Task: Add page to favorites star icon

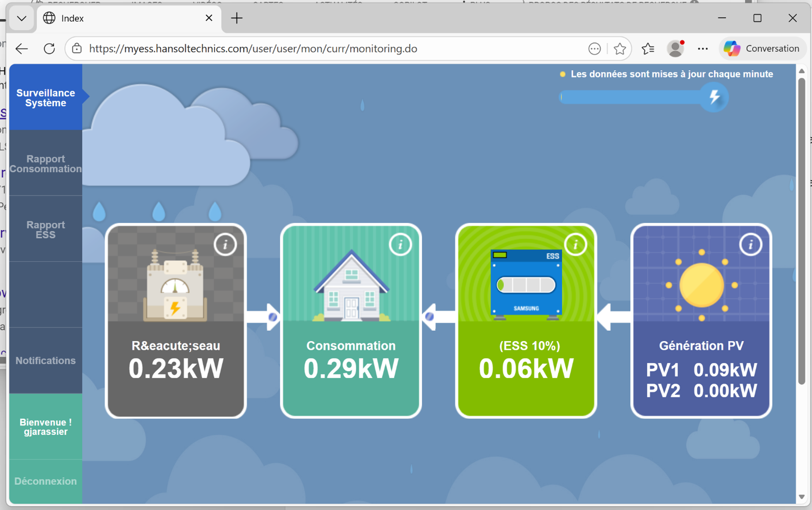Action: (620, 49)
